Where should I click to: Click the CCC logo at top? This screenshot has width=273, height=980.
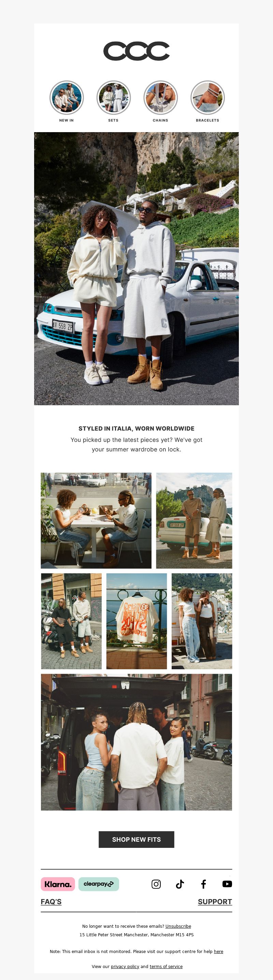pos(136,51)
